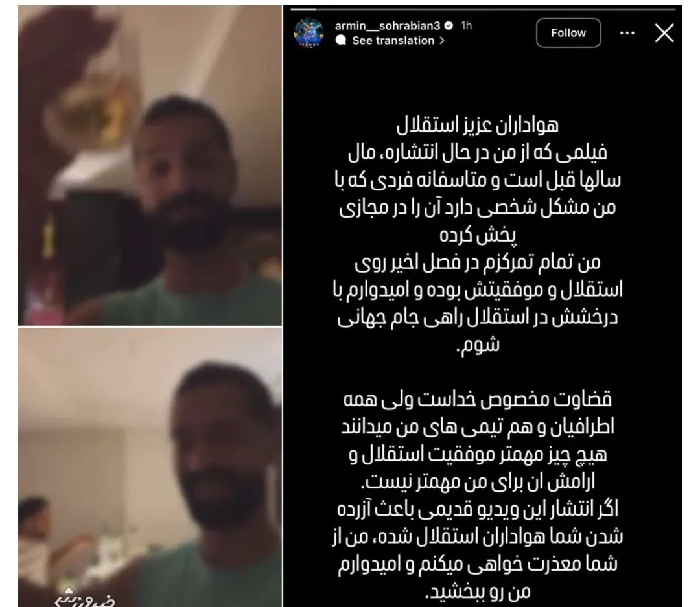Follow armin__sohrabian3 with the Follow button
700x607 pixels.
[x=568, y=32]
